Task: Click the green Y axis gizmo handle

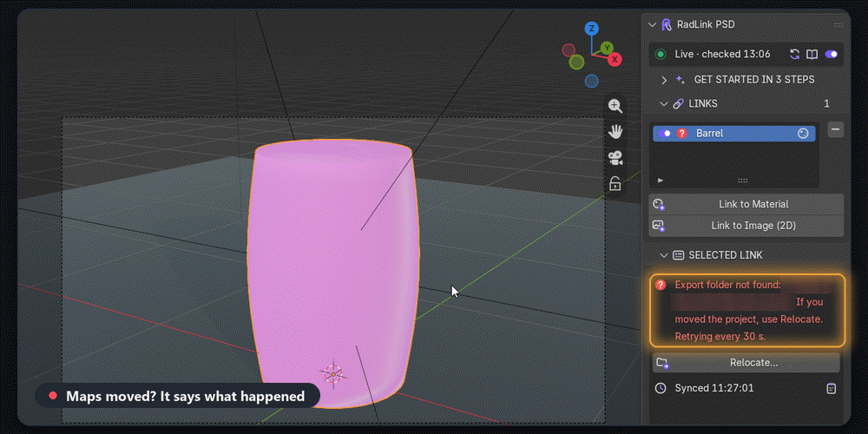Action: click(608, 47)
